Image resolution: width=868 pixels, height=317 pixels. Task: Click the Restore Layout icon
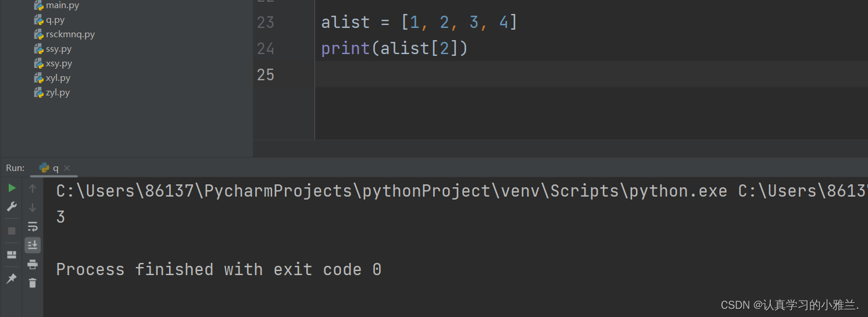12,255
